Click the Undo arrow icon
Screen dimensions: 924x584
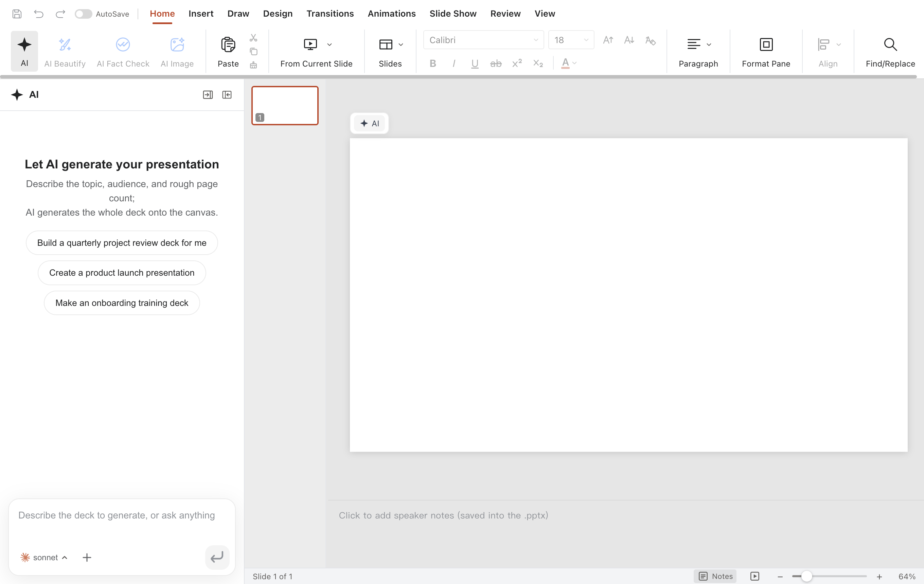(x=39, y=14)
